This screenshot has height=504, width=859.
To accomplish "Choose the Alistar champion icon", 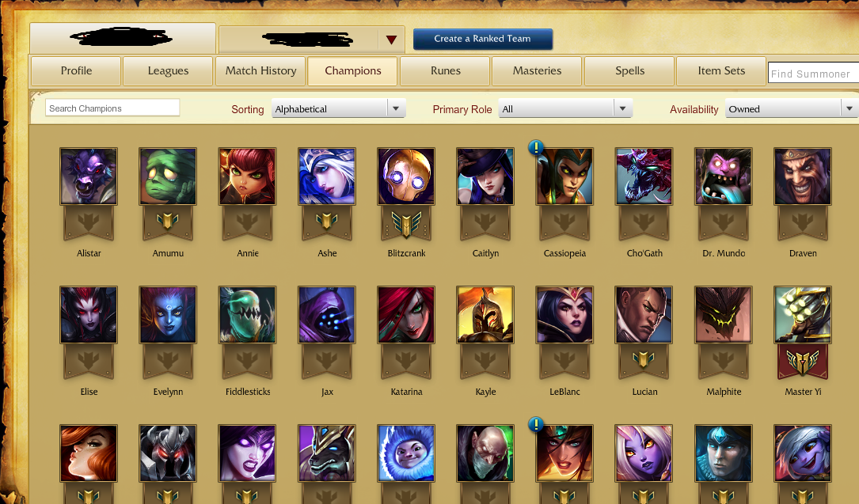I will pos(89,176).
